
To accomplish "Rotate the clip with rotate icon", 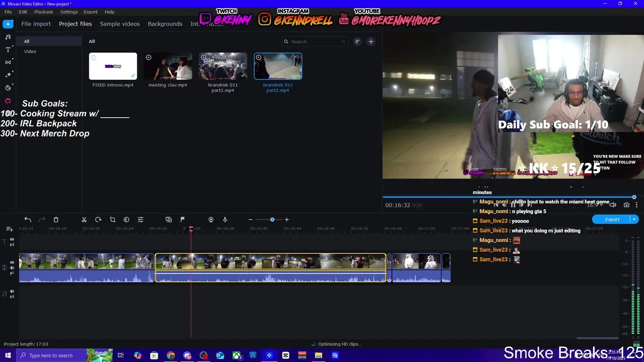I will pos(98,220).
